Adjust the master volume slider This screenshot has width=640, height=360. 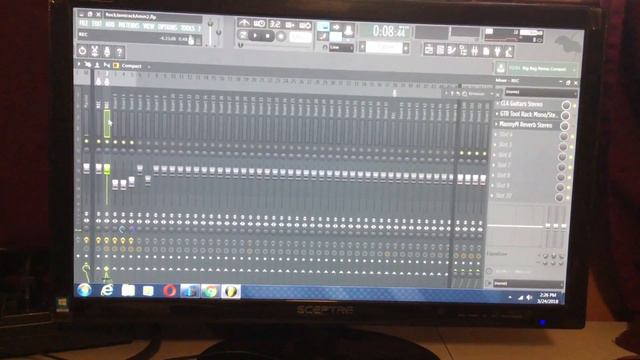(211, 31)
